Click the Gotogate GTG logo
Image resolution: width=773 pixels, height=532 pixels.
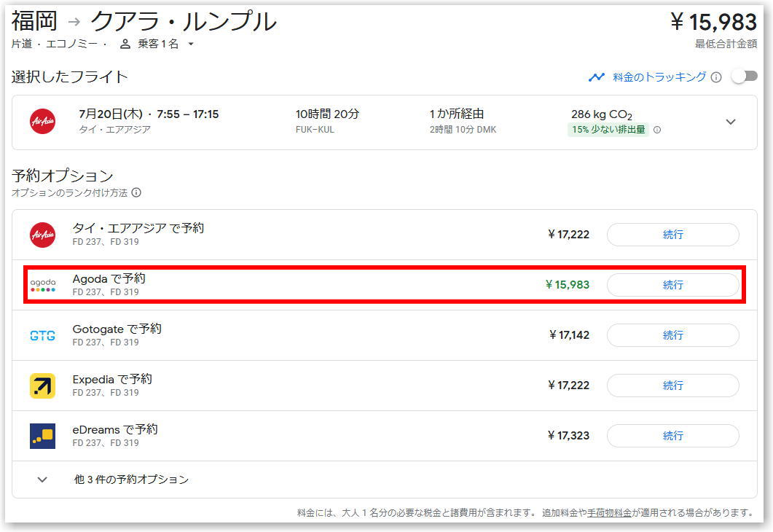43,336
